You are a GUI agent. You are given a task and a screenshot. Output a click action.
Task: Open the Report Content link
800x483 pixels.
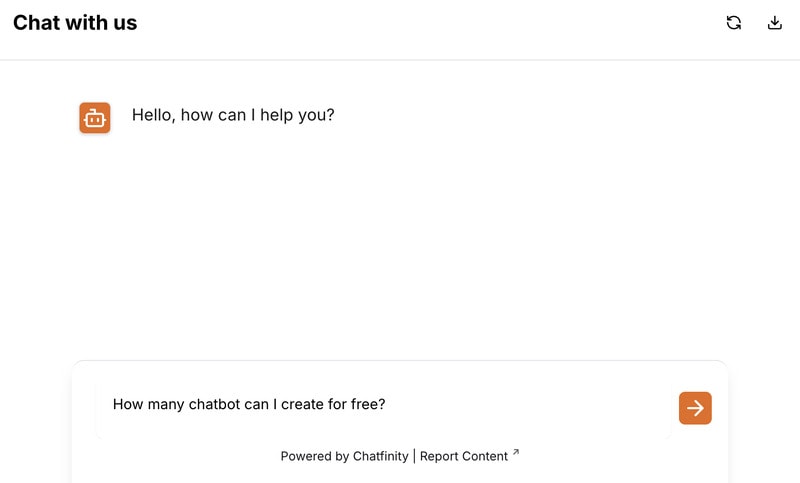(x=464, y=456)
